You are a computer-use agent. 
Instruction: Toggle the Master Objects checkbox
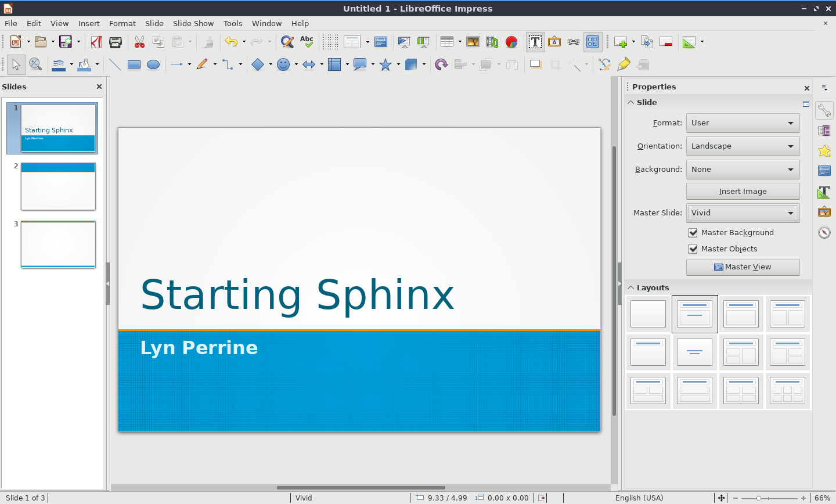coord(693,249)
